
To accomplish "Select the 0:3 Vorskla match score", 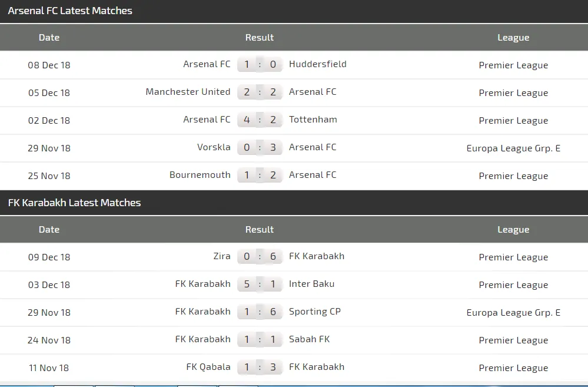I will [x=260, y=147].
